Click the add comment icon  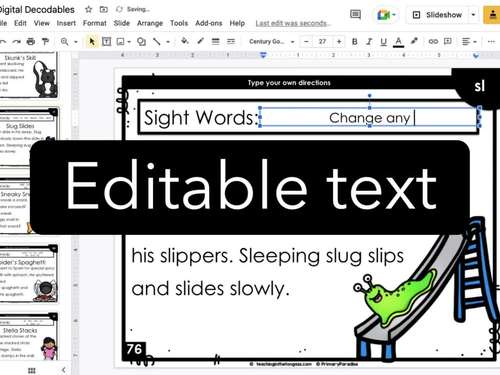pos(448,41)
